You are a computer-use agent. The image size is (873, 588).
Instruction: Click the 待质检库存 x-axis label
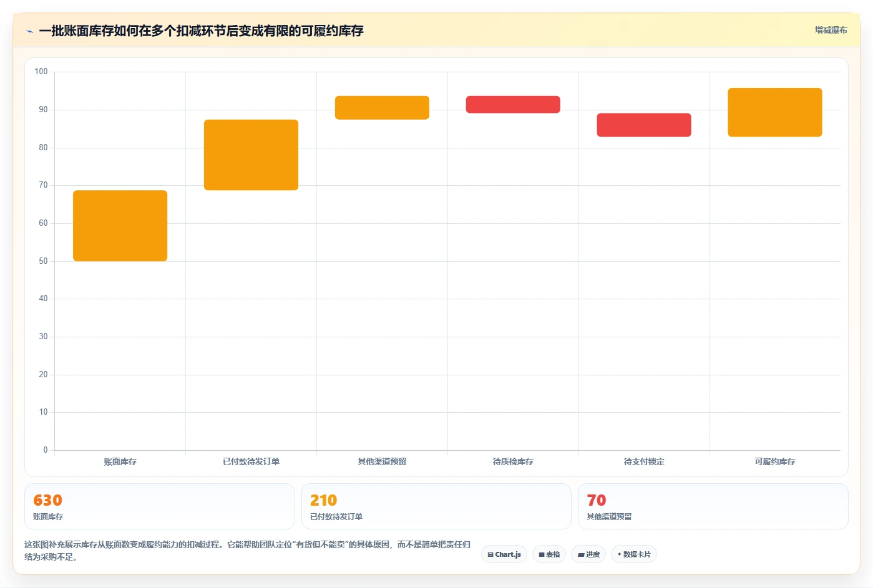(x=513, y=461)
